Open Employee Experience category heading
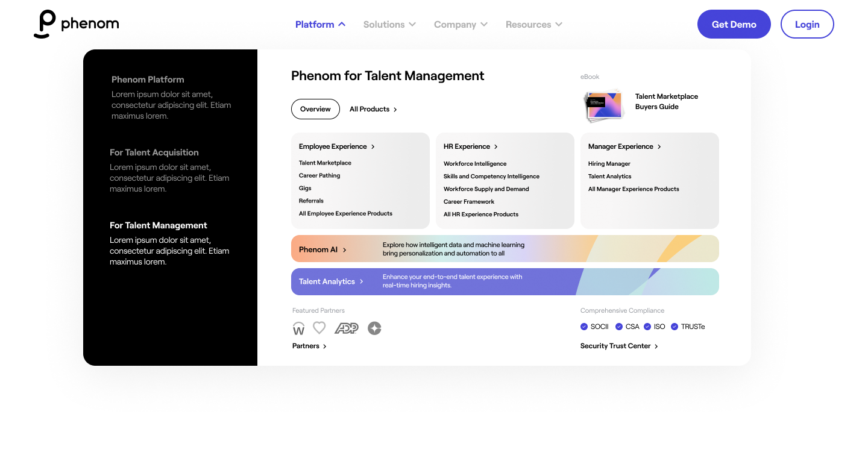 click(x=337, y=146)
